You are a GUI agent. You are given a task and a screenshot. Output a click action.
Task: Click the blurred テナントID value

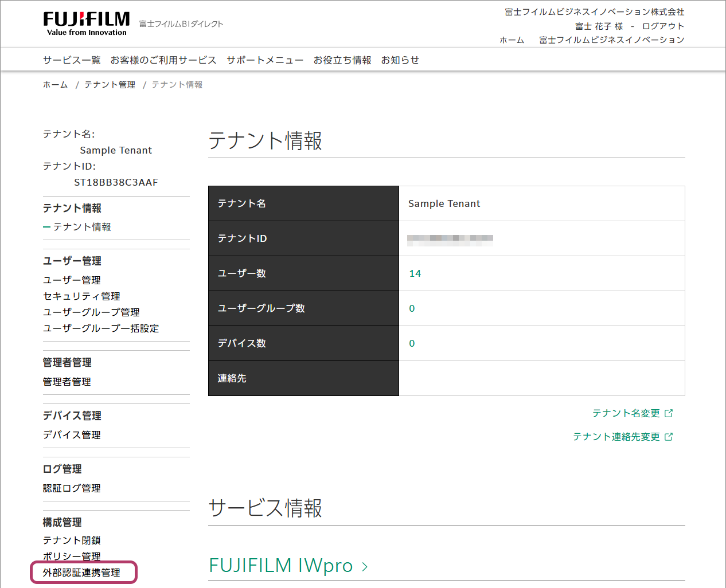point(450,240)
